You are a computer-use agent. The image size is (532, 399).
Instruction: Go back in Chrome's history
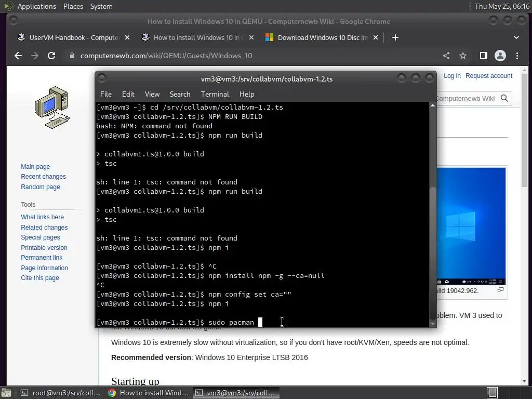pos(18,56)
